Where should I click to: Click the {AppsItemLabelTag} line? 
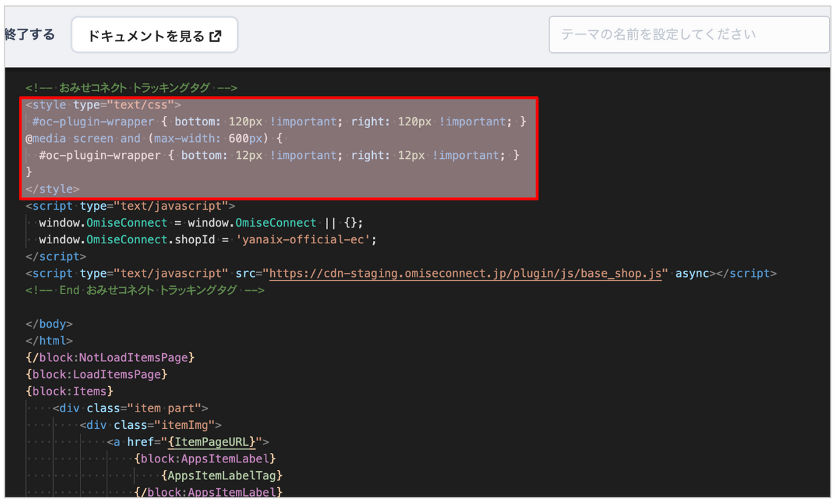coord(222,475)
